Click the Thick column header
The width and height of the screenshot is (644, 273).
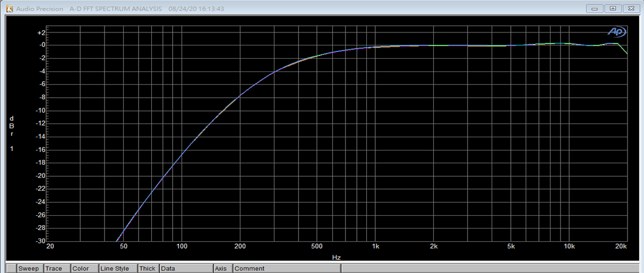pos(147,269)
